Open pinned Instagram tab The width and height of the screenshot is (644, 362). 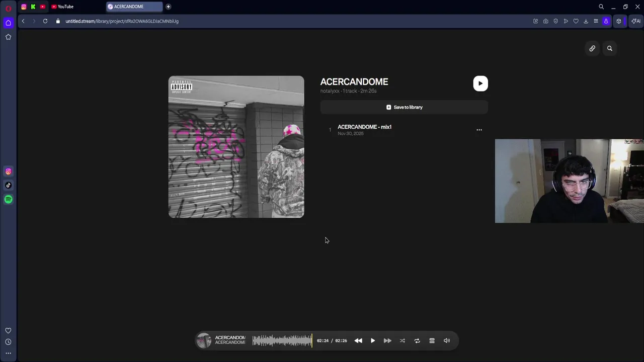(x=24, y=7)
